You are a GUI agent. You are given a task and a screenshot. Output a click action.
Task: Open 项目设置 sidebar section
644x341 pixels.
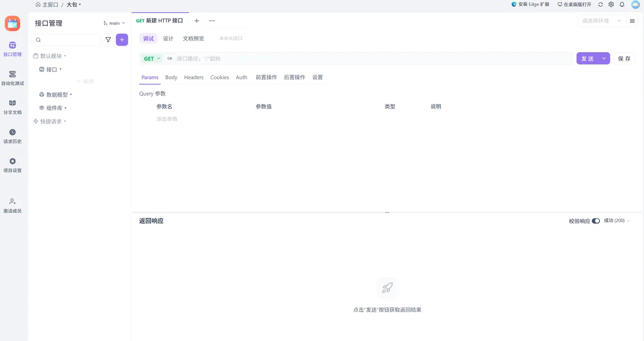[x=12, y=165]
